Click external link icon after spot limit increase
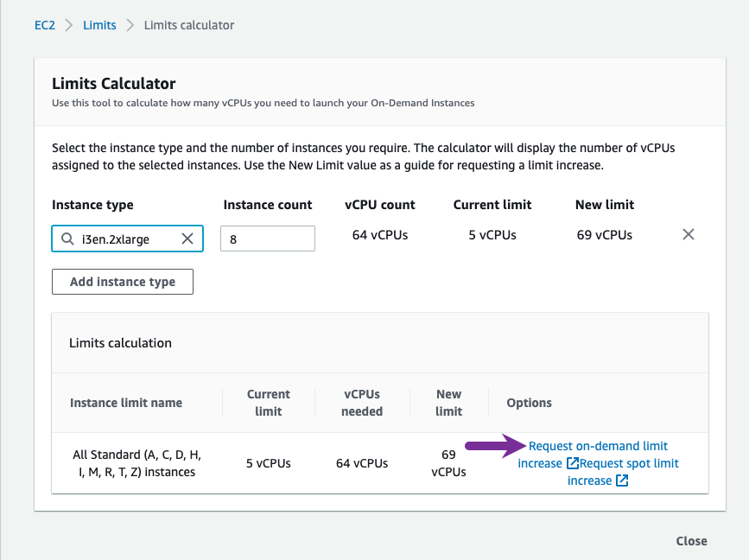This screenshot has height=560, width=749. [x=622, y=481]
